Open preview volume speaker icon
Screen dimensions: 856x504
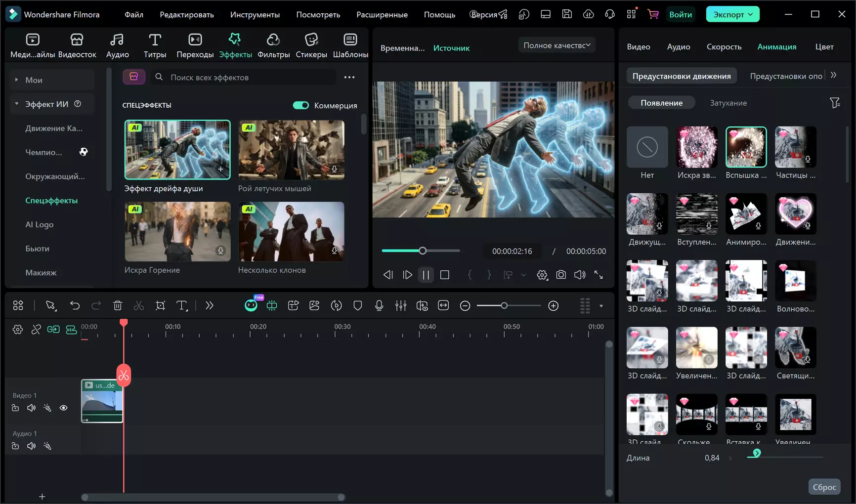[580, 275]
